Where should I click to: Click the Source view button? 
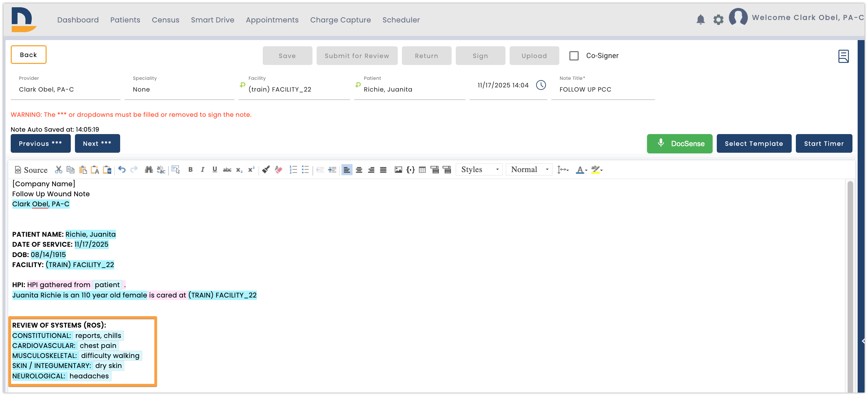pyautogui.click(x=31, y=170)
